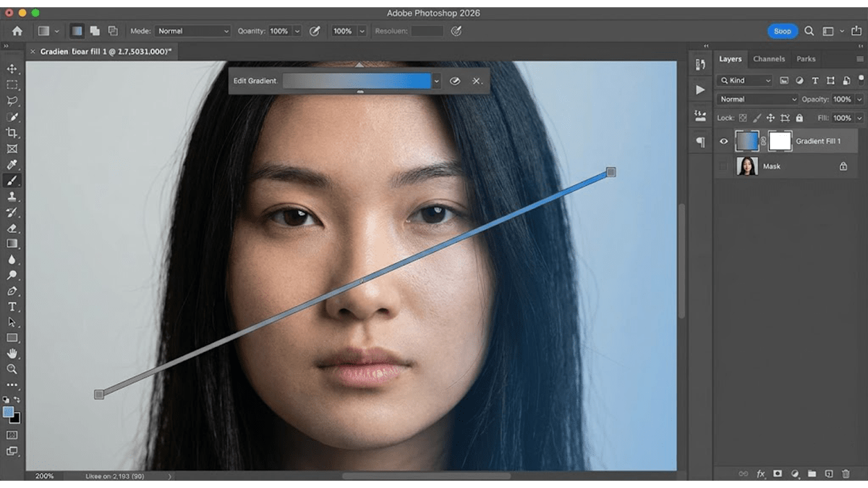
Task: Select the Zoom tool
Action: [x=12, y=369]
